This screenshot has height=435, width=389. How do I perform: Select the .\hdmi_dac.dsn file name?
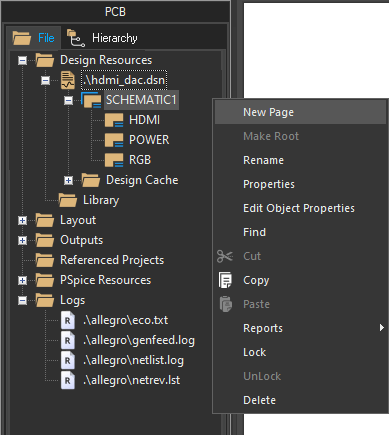point(124,80)
